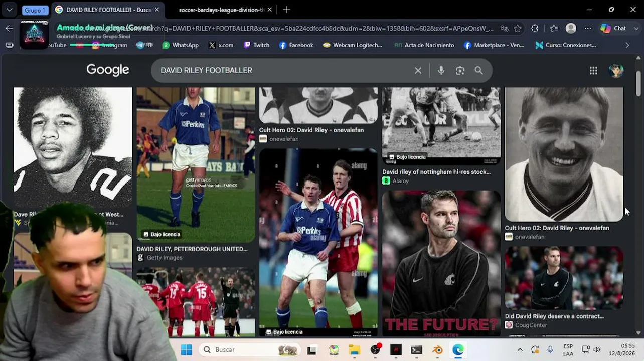The width and height of the screenshot is (644, 361).
Task: Show hidden system tray icons
Action: pos(520,350)
